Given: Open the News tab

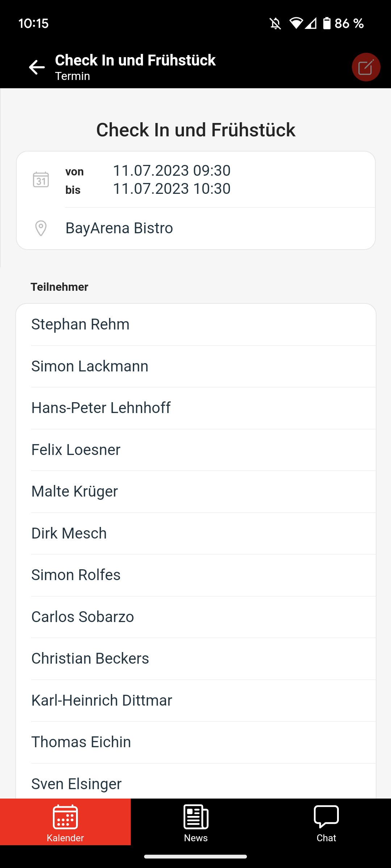Looking at the screenshot, I should (195, 822).
